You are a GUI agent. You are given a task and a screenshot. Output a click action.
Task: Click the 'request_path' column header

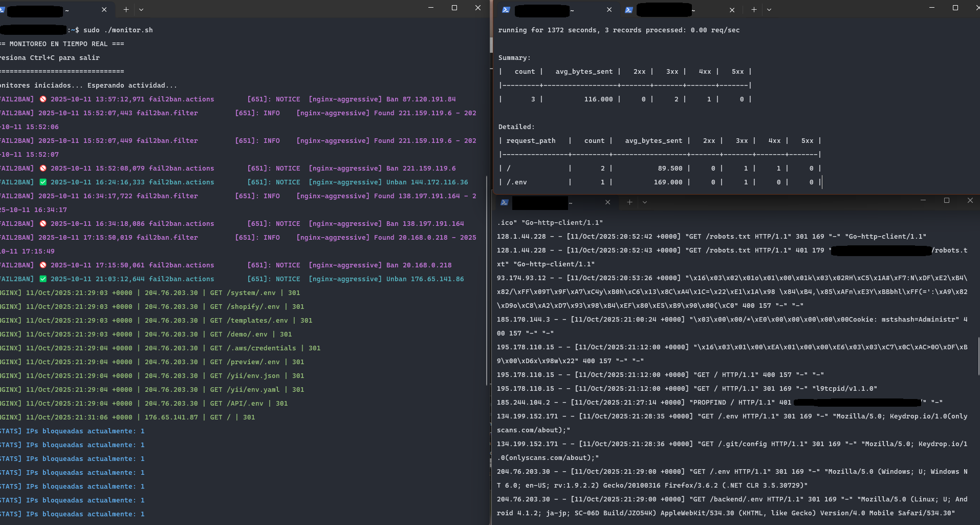tap(531, 140)
